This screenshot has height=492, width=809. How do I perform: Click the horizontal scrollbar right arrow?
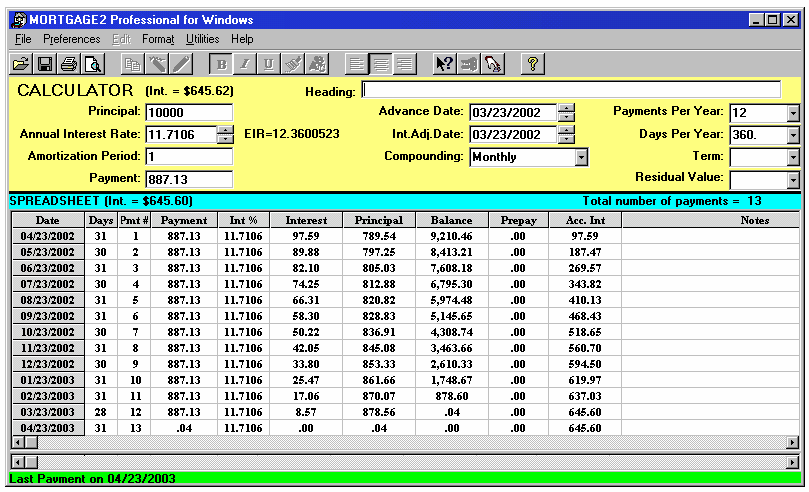(793, 443)
